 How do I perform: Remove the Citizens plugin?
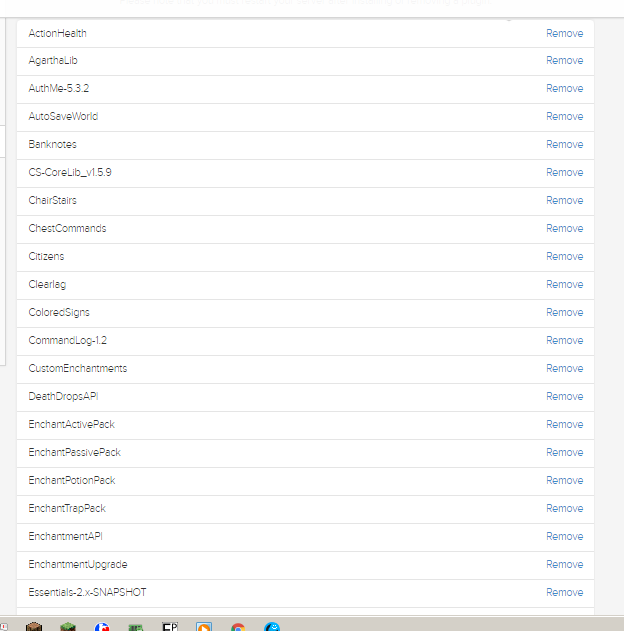coord(564,256)
